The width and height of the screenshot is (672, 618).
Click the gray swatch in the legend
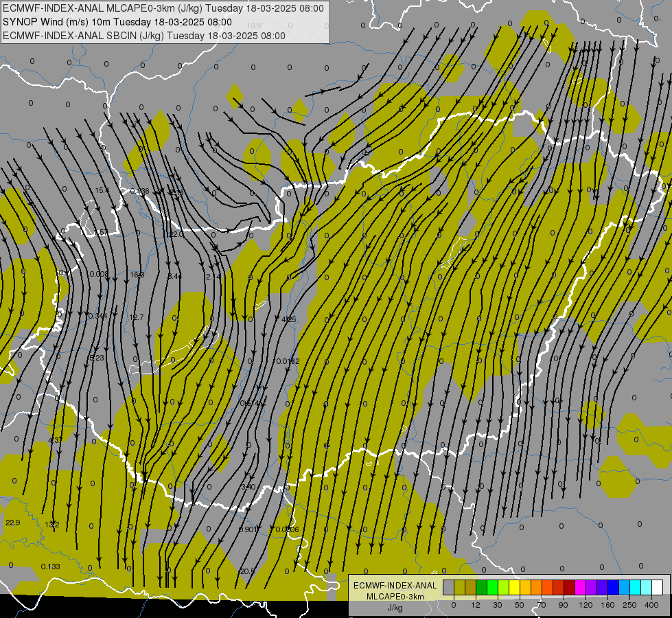pos(449,587)
